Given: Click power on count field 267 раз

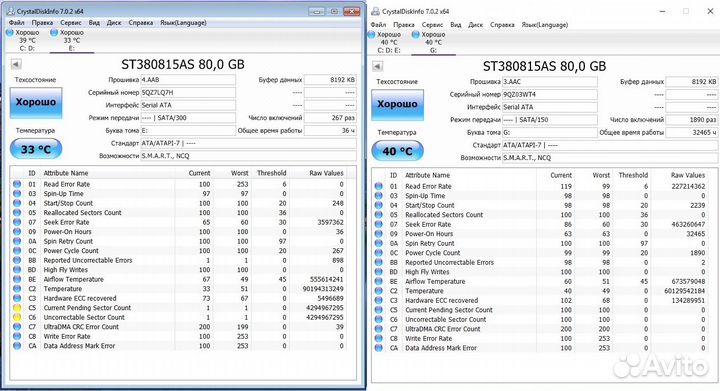Looking at the screenshot, I should pos(331,118).
